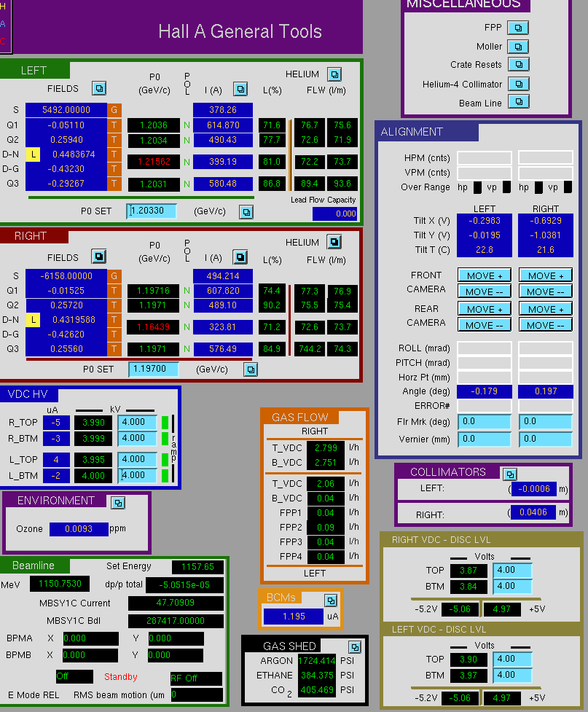Click the Ozone reading 0.0093
The width and height of the screenshot is (588, 712).
(79, 529)
